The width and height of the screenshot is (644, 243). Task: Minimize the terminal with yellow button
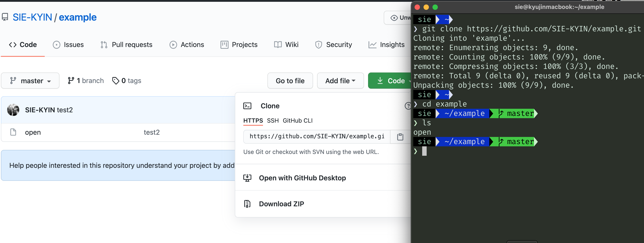pos(426,7)
